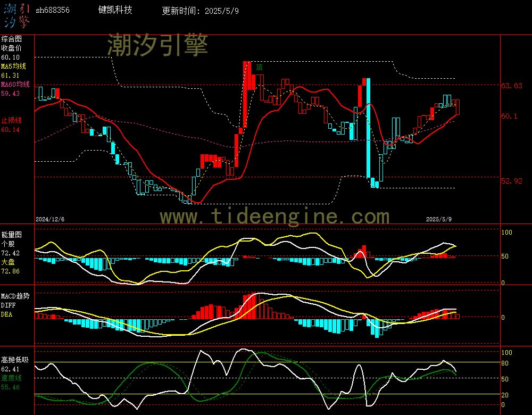Select the 止损线 label
The width and height of the screenshot is (532, 415).
tap(11, 120)
